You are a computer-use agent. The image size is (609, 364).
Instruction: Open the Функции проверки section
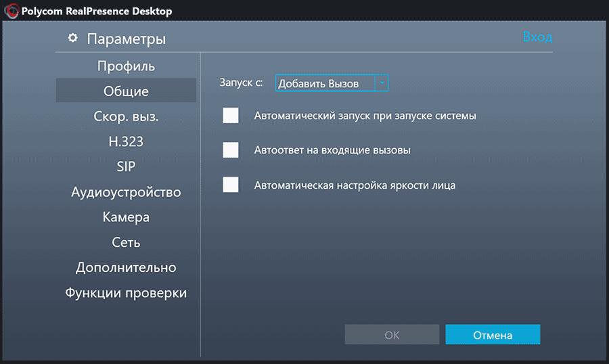pos(126,292)
